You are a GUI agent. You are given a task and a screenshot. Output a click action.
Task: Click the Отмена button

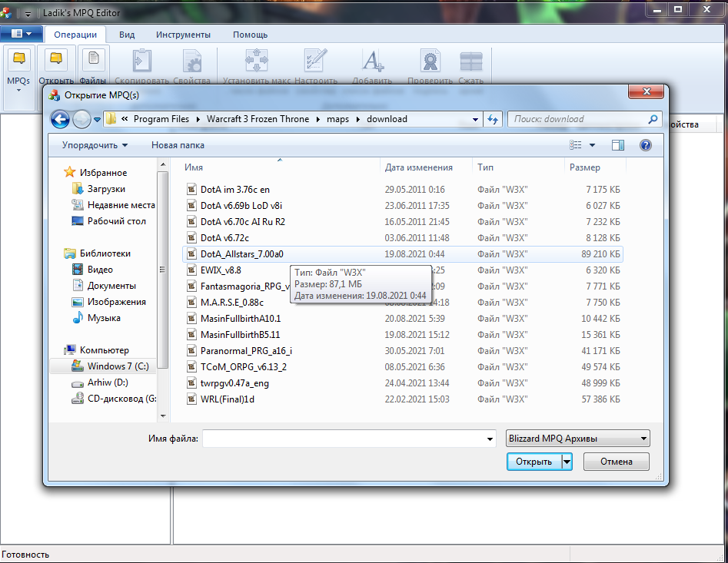pyautogui.click(x=616, y=462)
